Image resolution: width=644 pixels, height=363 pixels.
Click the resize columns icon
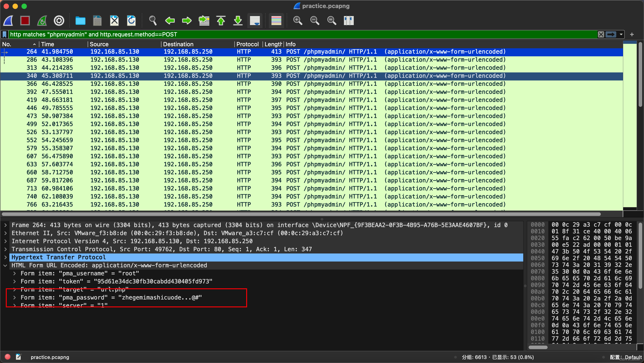[x=349, y=21]
